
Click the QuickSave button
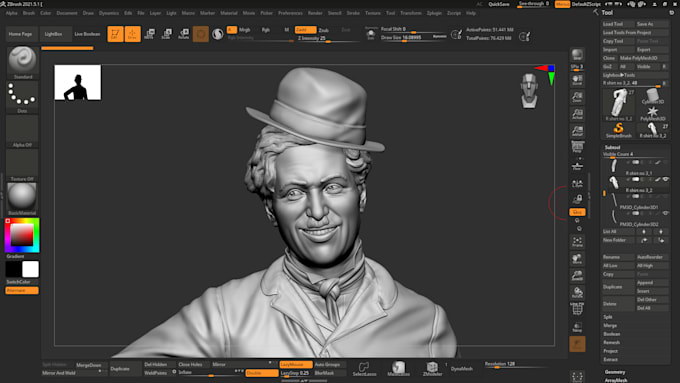pos(499,4)
